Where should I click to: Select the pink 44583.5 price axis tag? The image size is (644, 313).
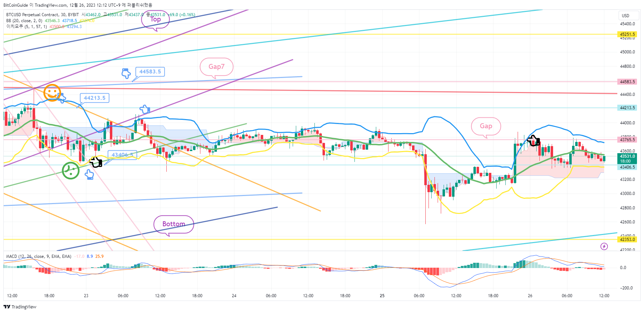pyautogui.click(x=628, y=82)
